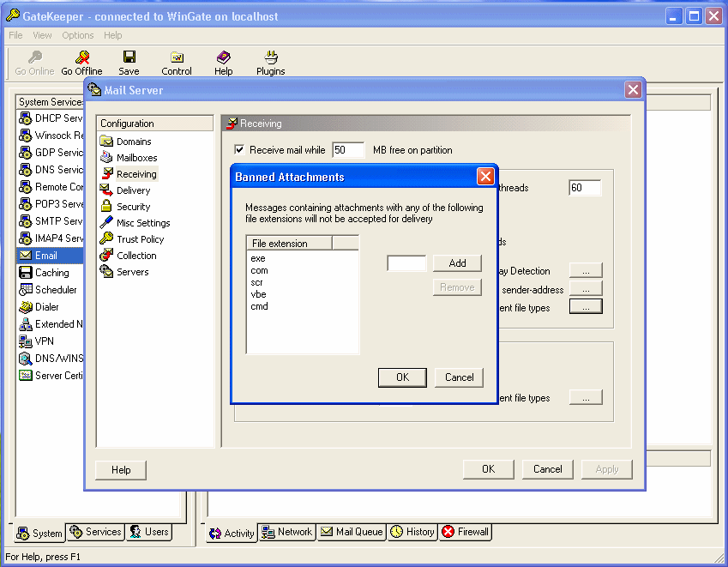Switch to the Users tab

(148, 532)
